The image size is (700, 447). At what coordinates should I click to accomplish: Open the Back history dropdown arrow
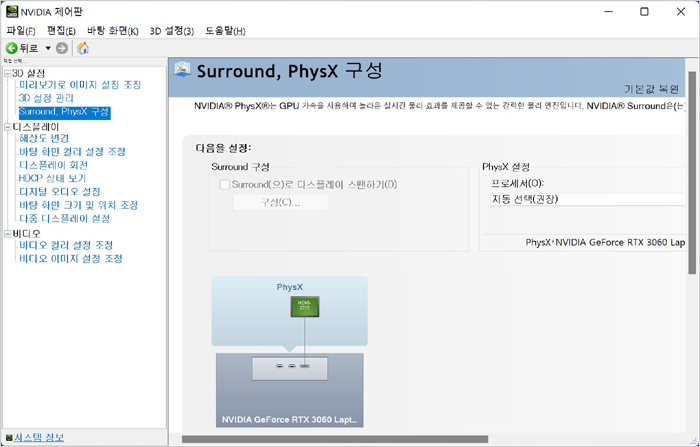pyautogui.click(x=48, y=48)
